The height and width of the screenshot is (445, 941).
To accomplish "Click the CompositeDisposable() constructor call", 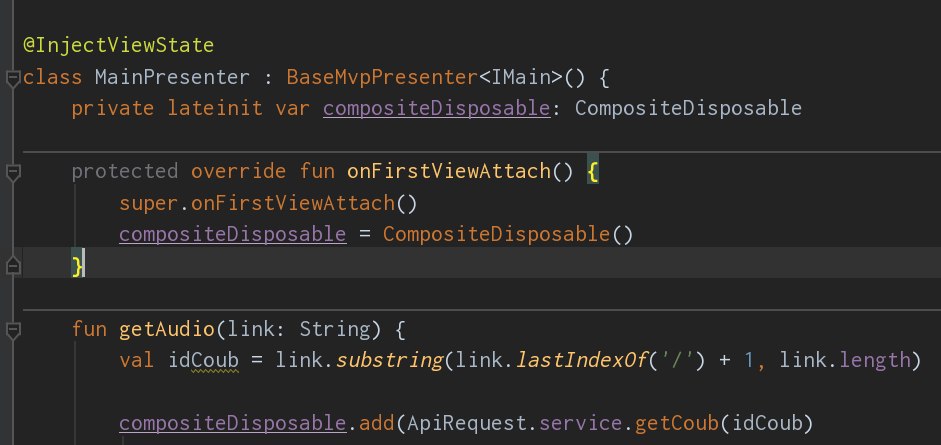I will click(x=508, y=234).
